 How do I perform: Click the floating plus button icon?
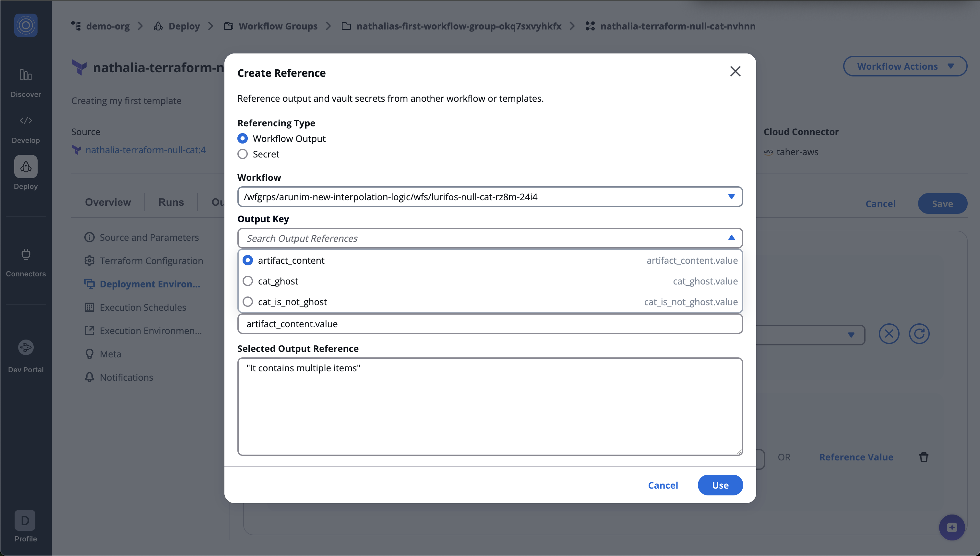[952, 527]
